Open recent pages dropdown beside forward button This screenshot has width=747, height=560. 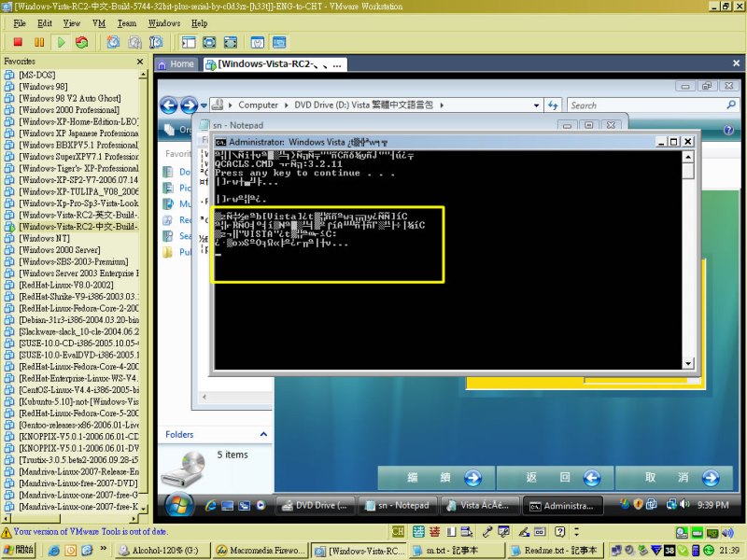pyautogui.click(x=204, y=105)
